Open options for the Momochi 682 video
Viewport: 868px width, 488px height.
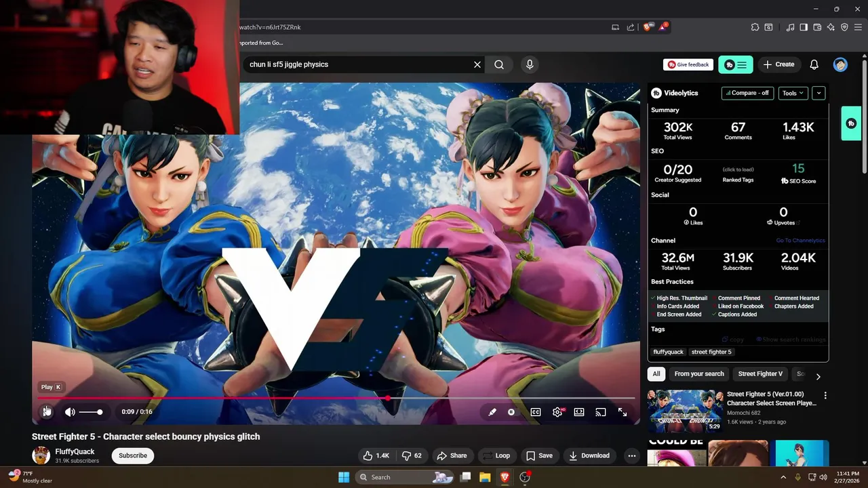(x=825, y=395)
